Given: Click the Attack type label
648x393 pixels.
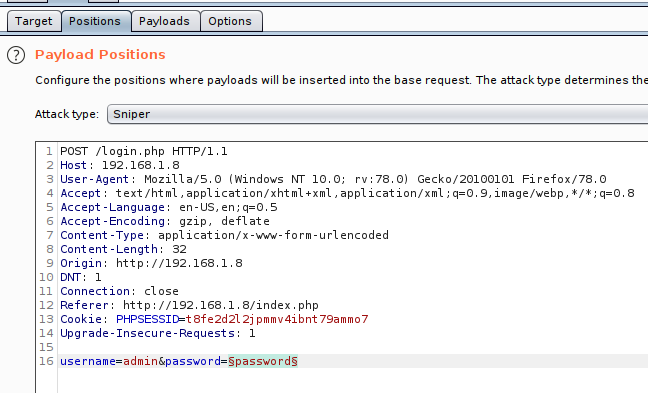Looking at the screenshot, I should coord(67,114).
